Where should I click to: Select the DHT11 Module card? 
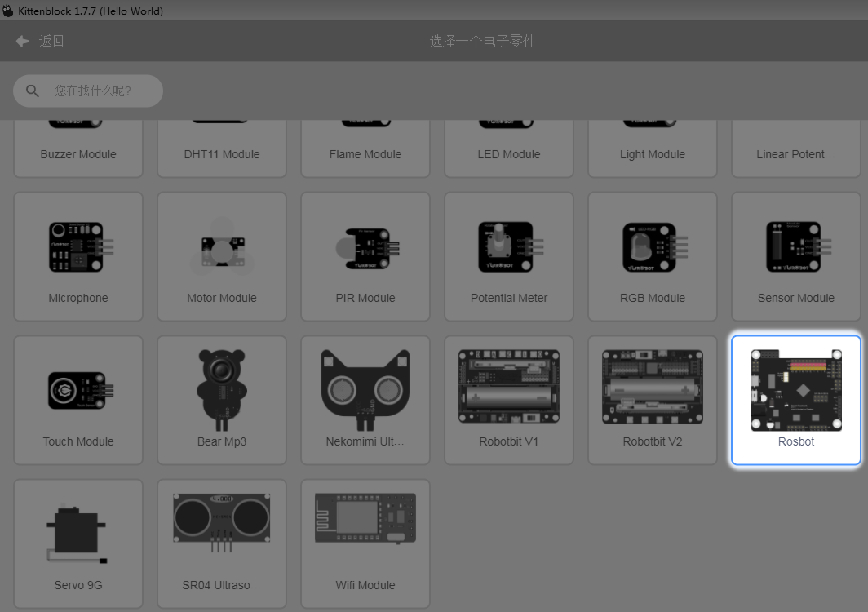point(221,149)
